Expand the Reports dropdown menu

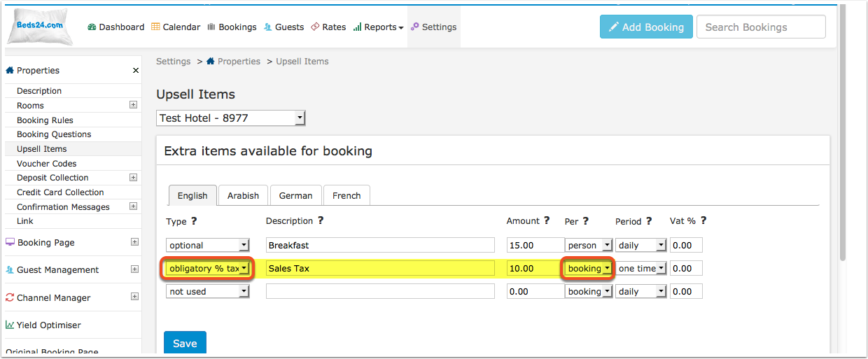[378, 27]
